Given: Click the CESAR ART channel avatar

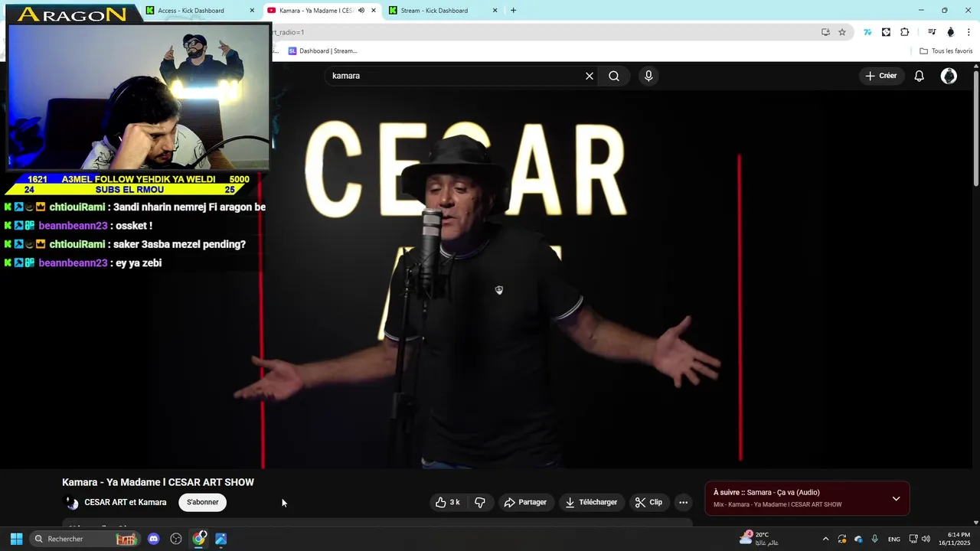Looking at the screenshot, I should coord(71,503).
